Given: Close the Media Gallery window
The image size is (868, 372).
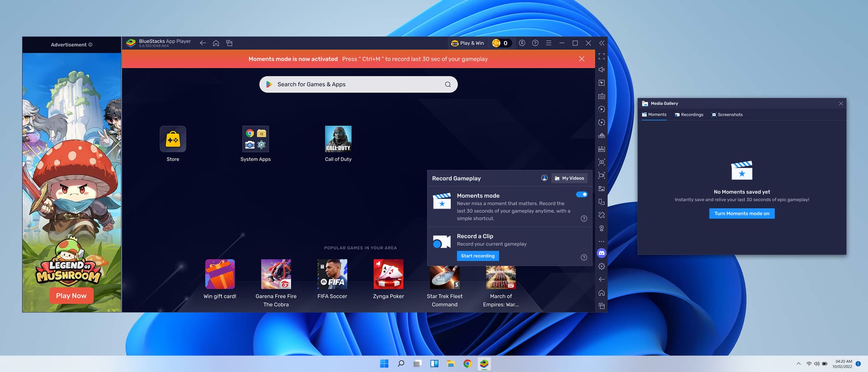Looking at the screenshot, I should pos(841,104).
